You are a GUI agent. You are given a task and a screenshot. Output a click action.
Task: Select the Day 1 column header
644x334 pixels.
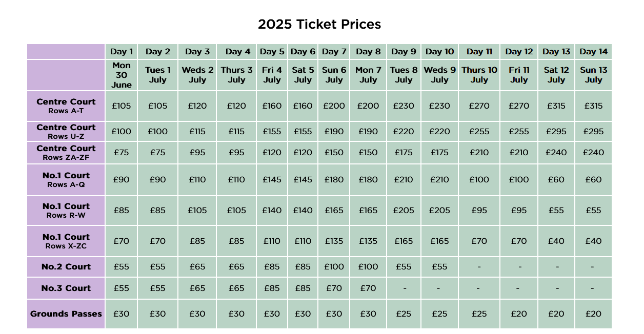tap(122, 51)
